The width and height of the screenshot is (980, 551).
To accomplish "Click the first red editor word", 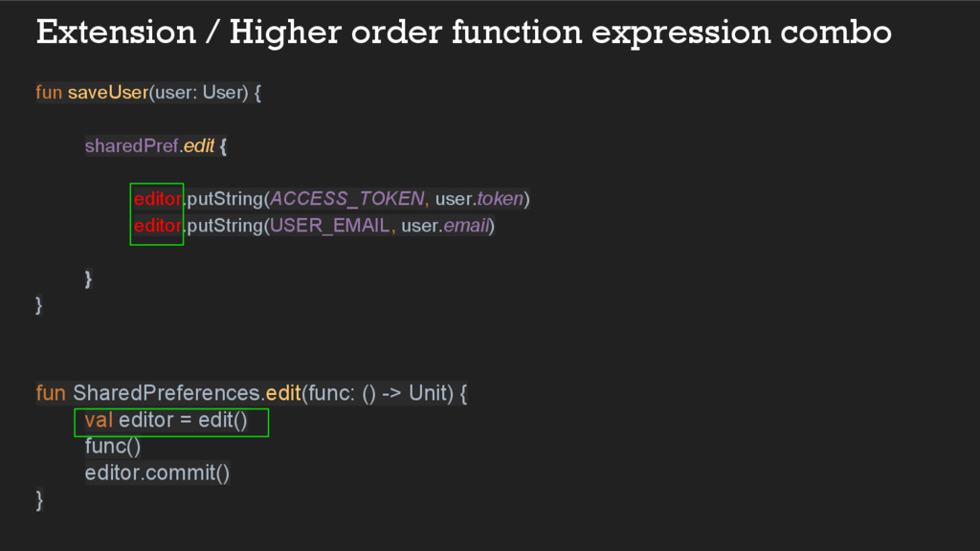I will [x=158, y=199].
